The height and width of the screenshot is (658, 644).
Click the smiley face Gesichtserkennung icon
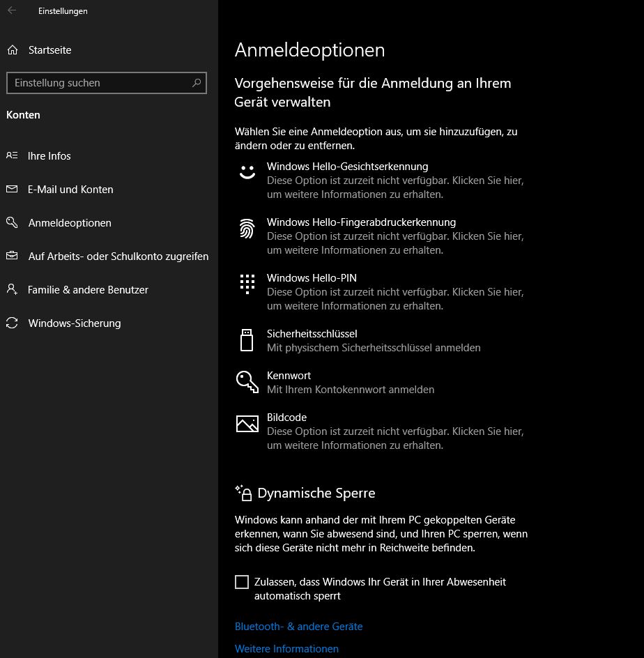point(247,171)
